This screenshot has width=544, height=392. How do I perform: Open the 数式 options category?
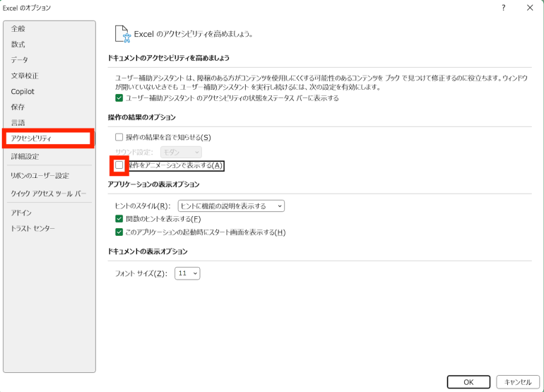pos(18,44)
